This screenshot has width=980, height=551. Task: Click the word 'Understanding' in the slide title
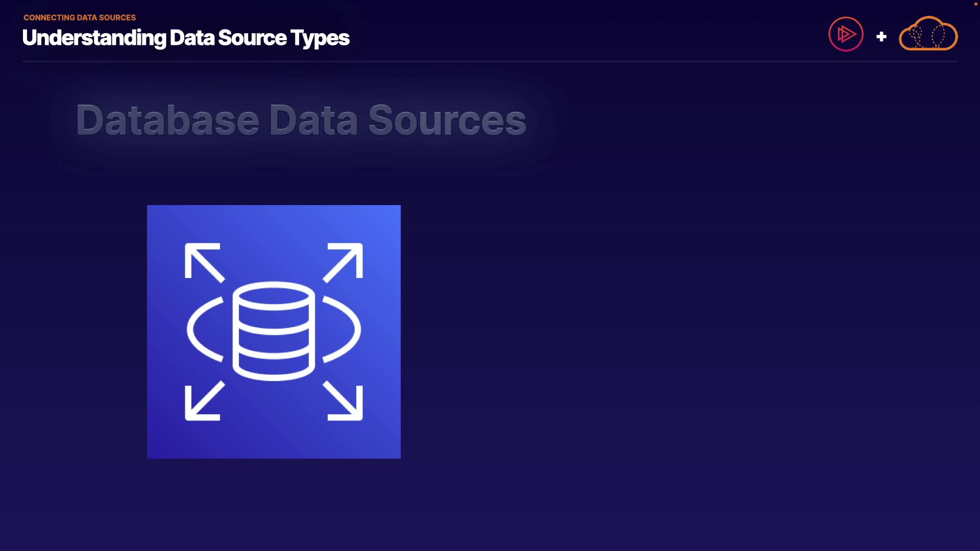[94, 38]
